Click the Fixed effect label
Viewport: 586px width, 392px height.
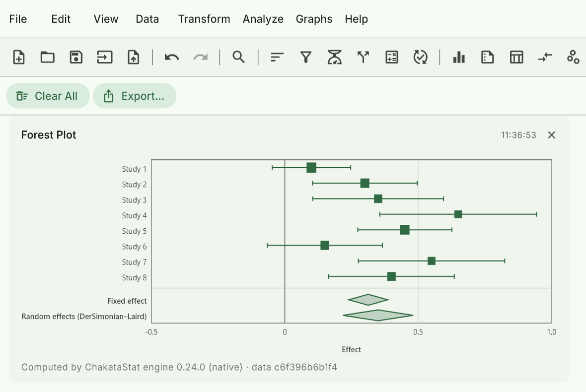(127, 301)
